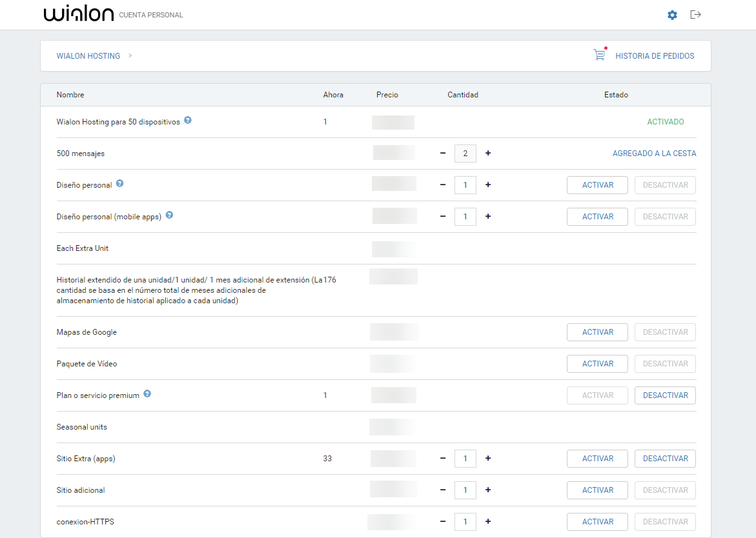
Task: Click ACTIVAR for Mapas de Google
Action: point(597,332)
